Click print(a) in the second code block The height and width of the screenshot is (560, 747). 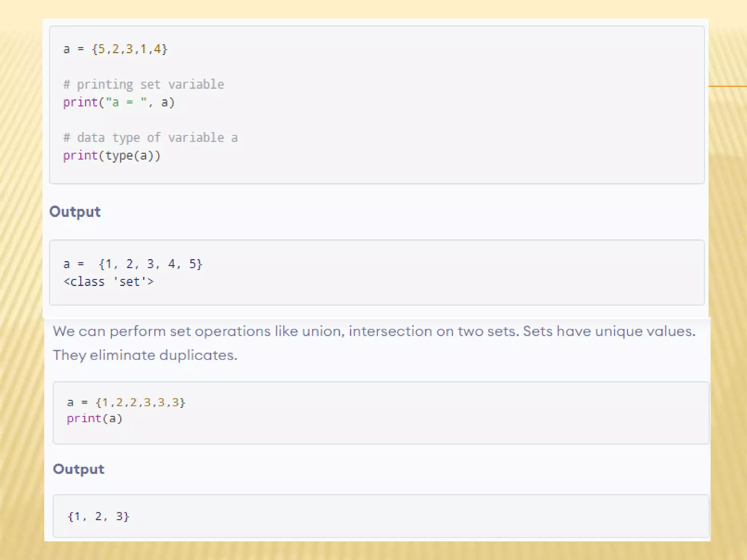point(94,419)
